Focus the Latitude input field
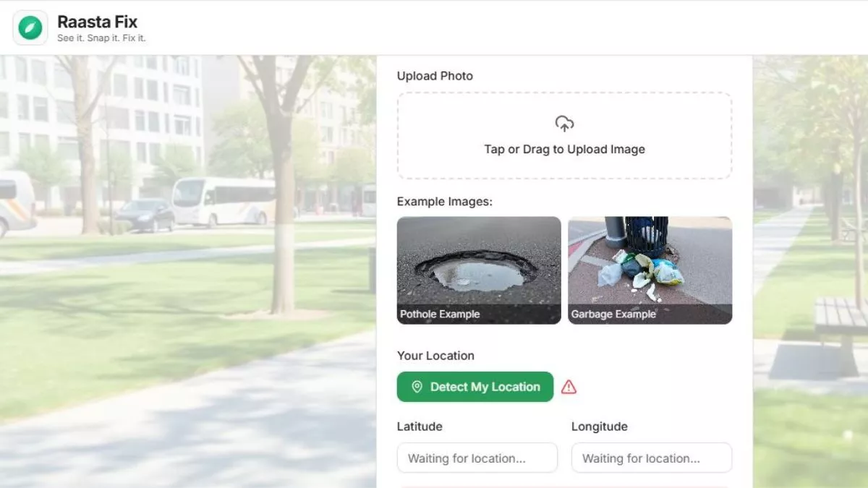 (477, 458)
